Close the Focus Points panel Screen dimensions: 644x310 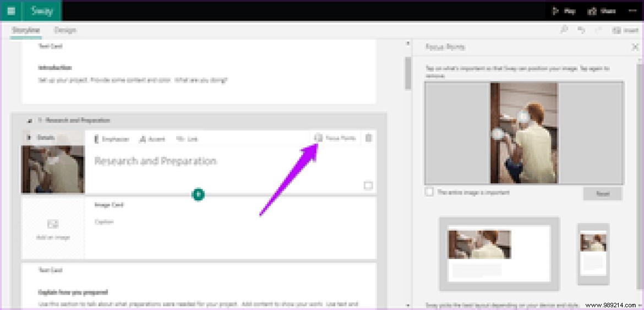pos(635,47)
